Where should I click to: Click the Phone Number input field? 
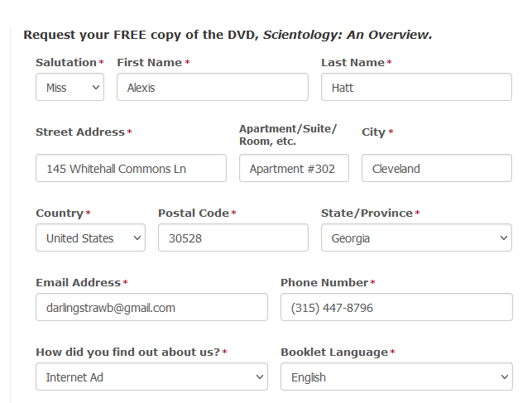(x=396, y=307)
